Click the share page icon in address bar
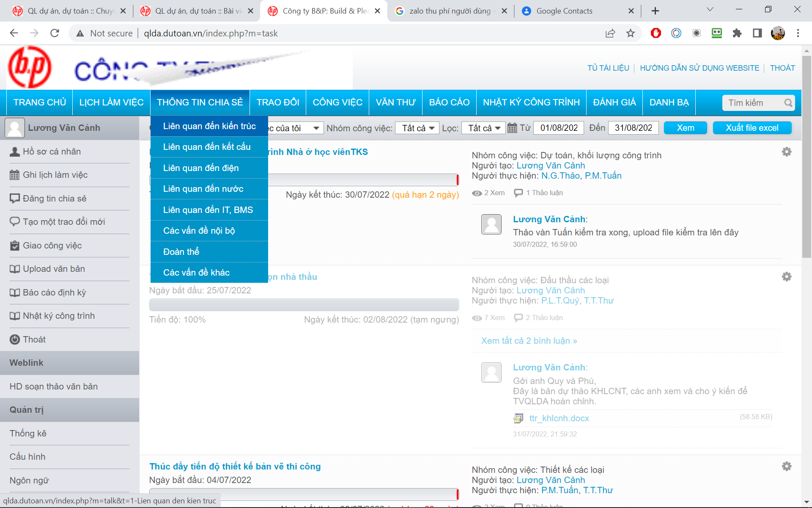 coord(610,33)
